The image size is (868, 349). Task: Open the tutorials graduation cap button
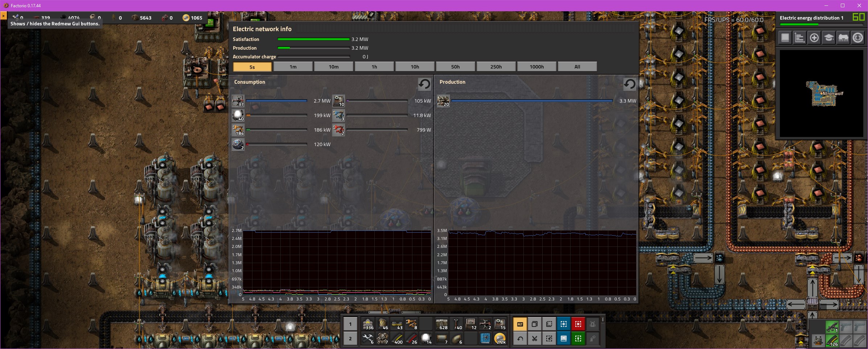click(829, 38)
